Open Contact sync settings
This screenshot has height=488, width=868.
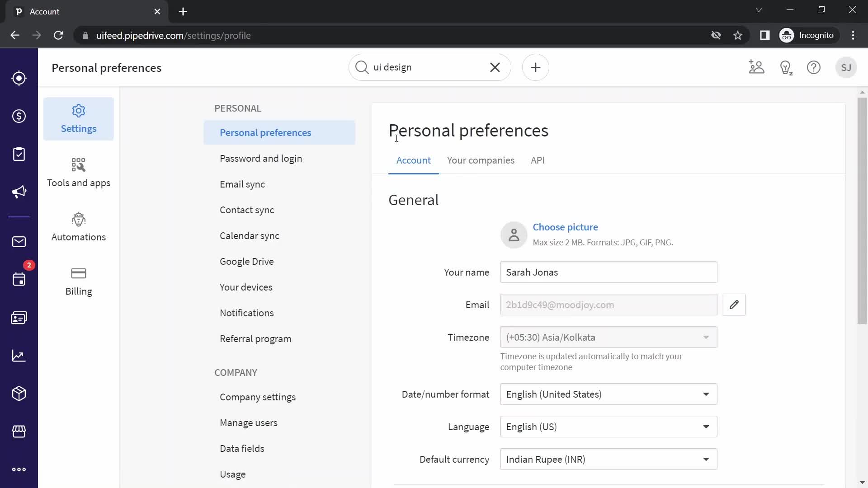(x=279, y=210)
